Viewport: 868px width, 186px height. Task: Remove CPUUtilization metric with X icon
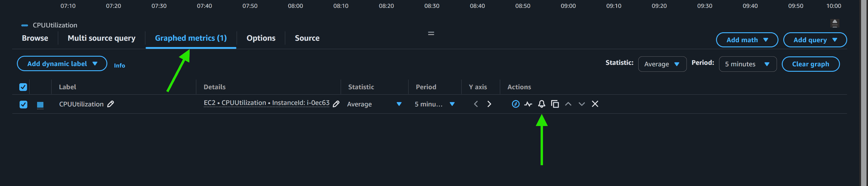point(595,104)
